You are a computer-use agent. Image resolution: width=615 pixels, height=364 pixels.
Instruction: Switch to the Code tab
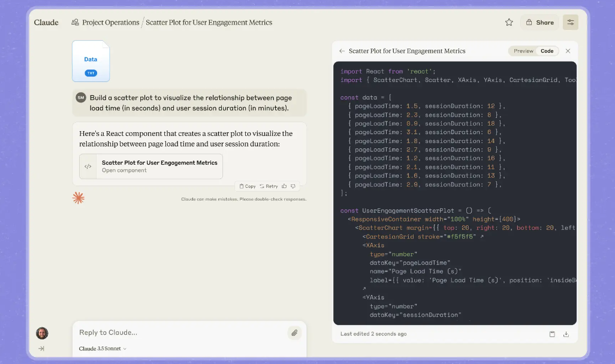(547, 51)
